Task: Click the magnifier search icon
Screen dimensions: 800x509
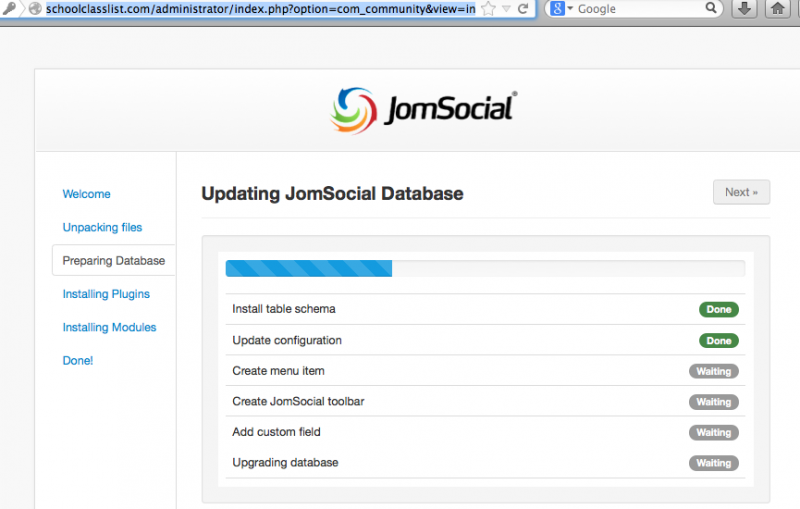Action: coord(711,8)
